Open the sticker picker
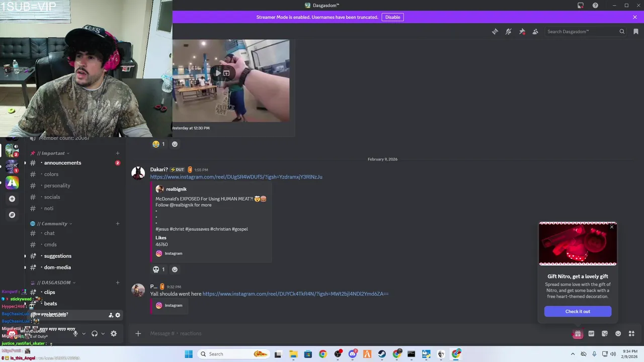This screenshot has width=644, height=362. point(605,333)
